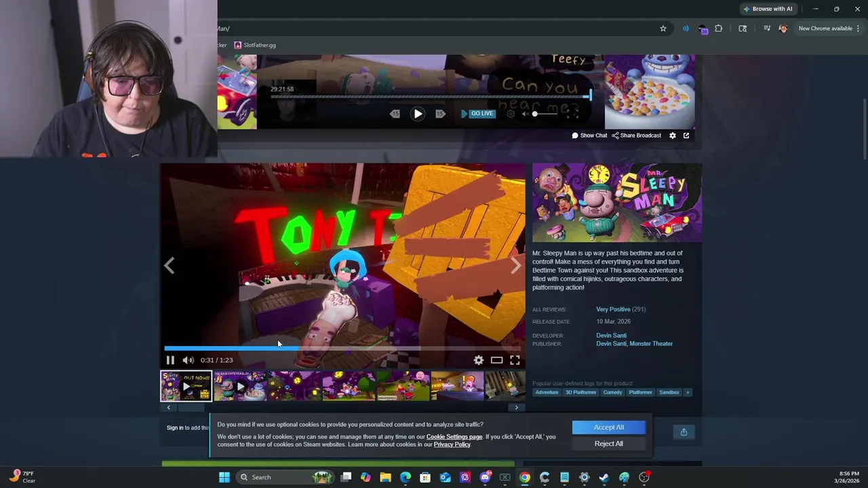Reject all cookies
This screenshot has width=868, height=488.
click(609, 443)
